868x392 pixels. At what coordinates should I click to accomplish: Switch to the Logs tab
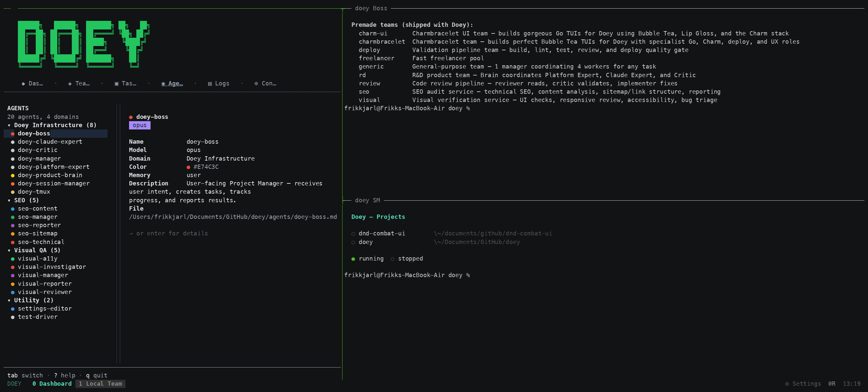(x=218, y=83)
